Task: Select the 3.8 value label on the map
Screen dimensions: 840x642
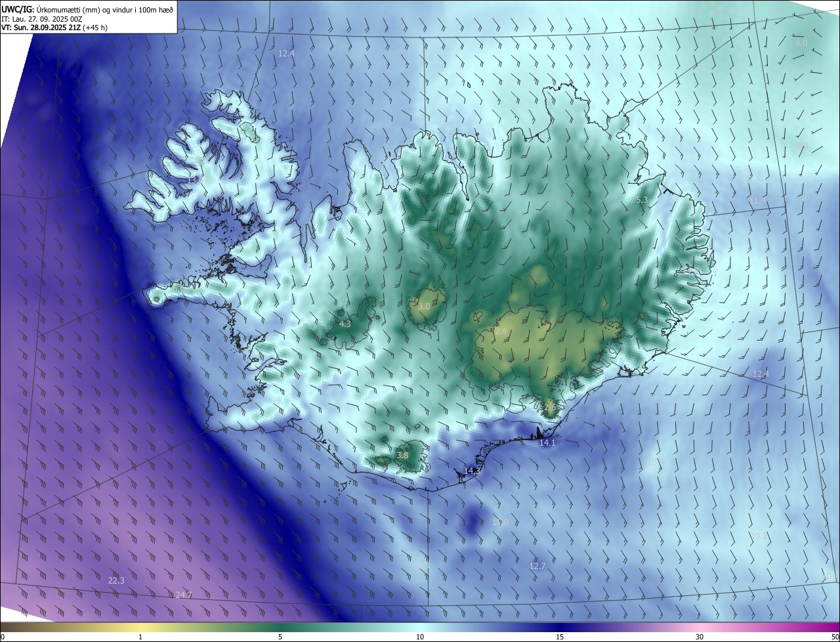Action: pyautogui.click(x=402, y=455)
